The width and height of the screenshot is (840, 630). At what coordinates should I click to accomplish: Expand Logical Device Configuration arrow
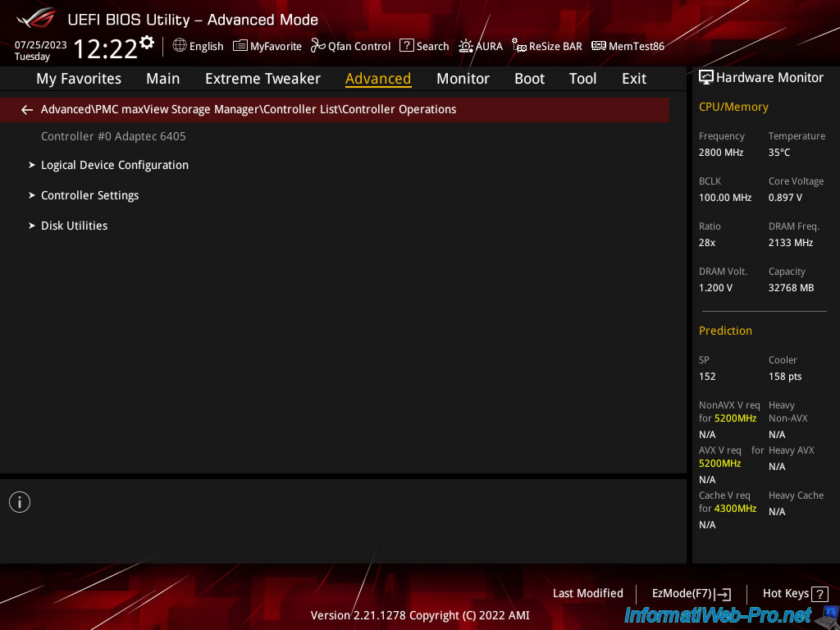[x=32, y=165]
